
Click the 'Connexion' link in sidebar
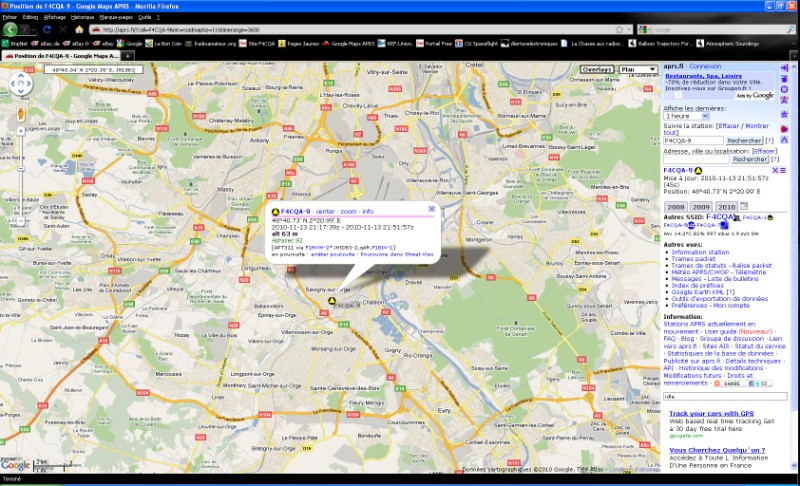point(705,66)
